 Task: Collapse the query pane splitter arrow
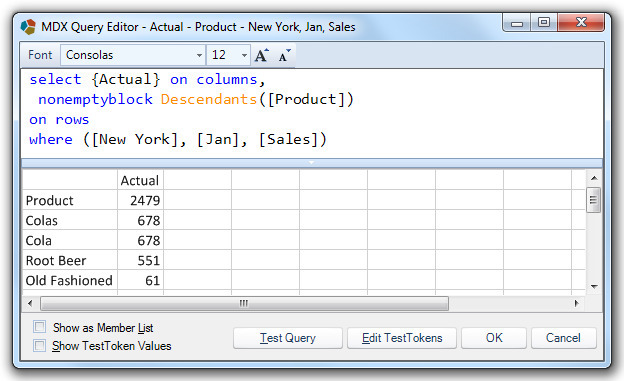[x=312, y=162]
